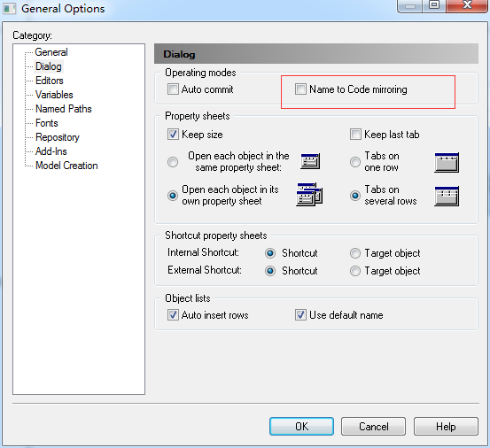The image size is (490, 448).
Task: Select the Fonts category
Action: 47,123
